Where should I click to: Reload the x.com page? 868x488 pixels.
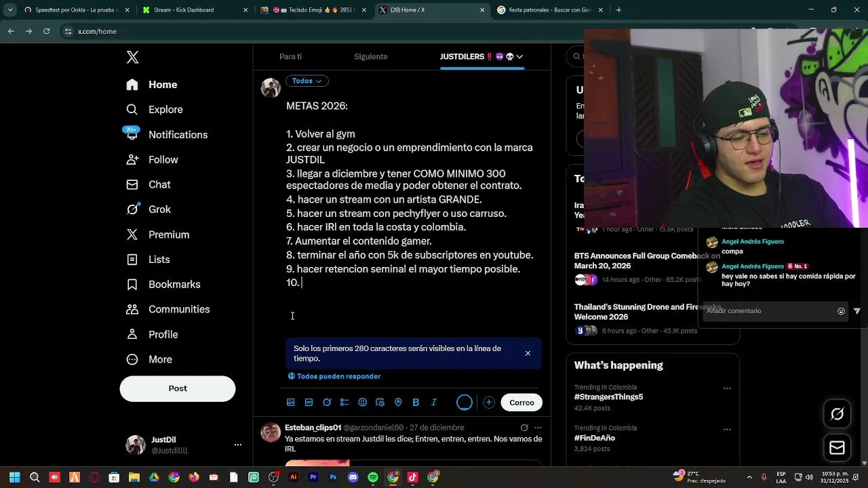point(46,31)
